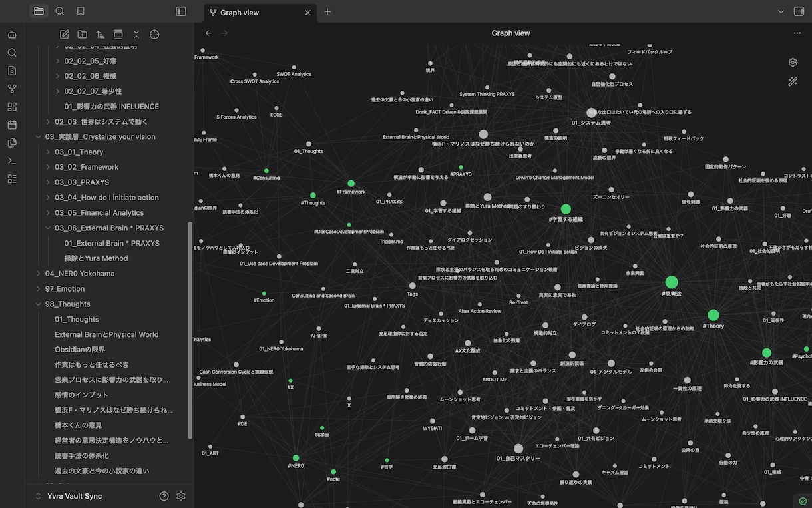Image resolution: width=812 pixels, height=508 pixels.
Task: Switch to the bookmarks tab
Action: (x=81, y=11)
